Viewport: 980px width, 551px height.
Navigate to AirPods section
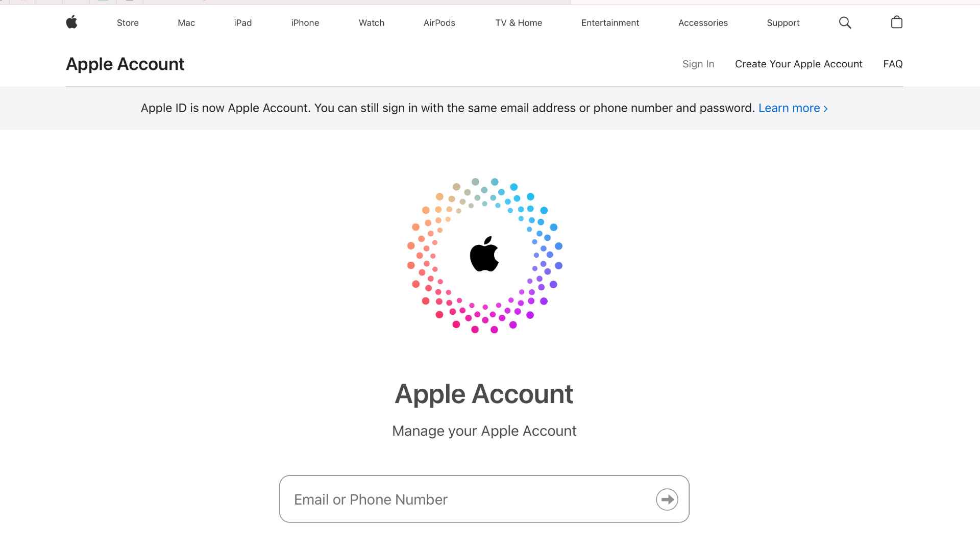tap(439, 23)
